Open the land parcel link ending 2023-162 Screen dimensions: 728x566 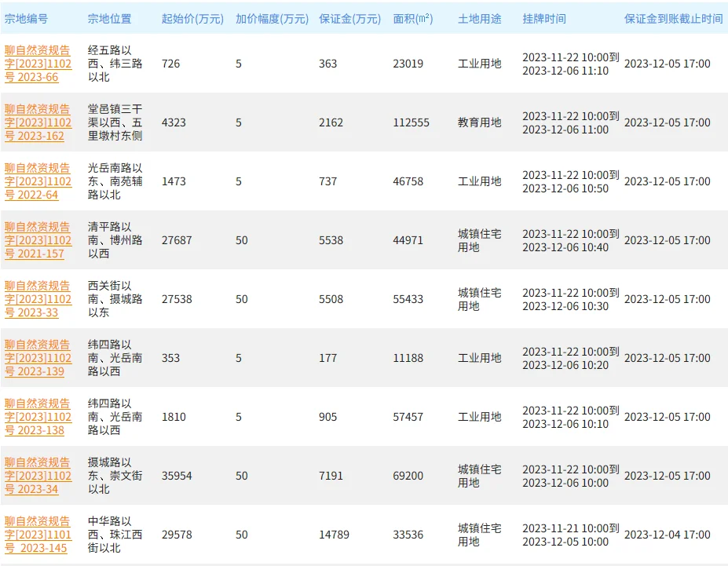click(x=38, y=122)
